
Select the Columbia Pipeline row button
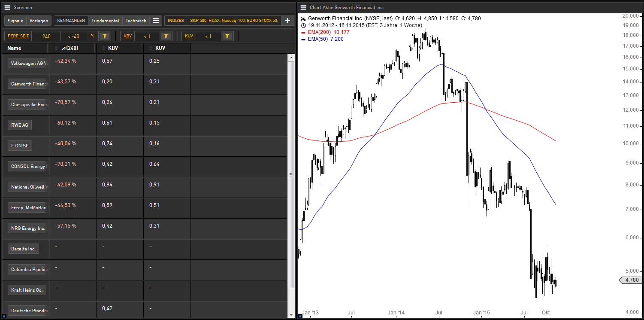click(x=28, y=269)
